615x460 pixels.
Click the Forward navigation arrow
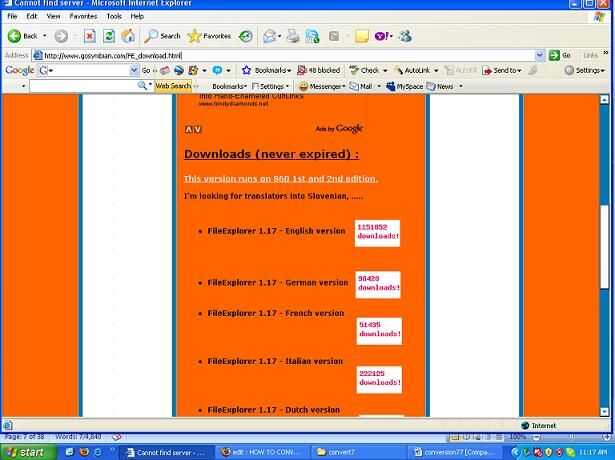coord(61,36)
